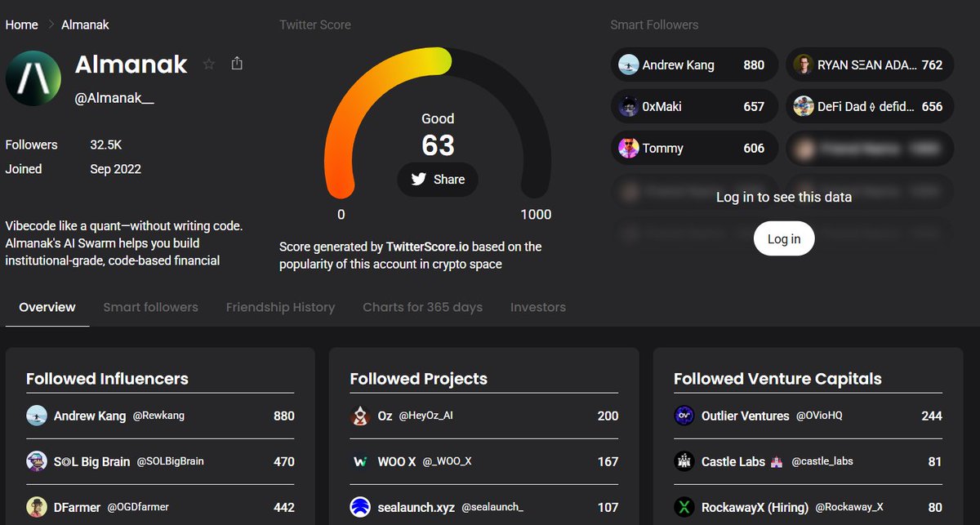Open the Tommy smart follower chip

694,148
